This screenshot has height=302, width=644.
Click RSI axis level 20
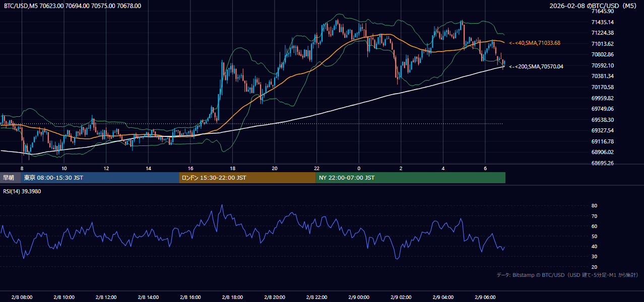coord(594,267)
